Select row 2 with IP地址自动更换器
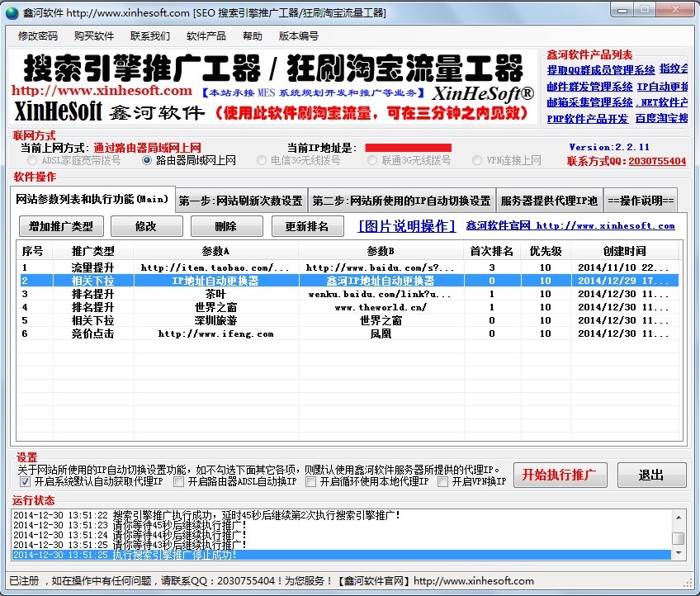700x596 pixels. tap(348, 281)
